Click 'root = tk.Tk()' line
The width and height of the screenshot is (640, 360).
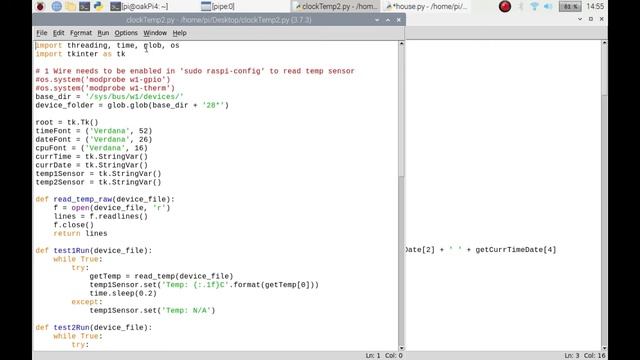point(67,122)
